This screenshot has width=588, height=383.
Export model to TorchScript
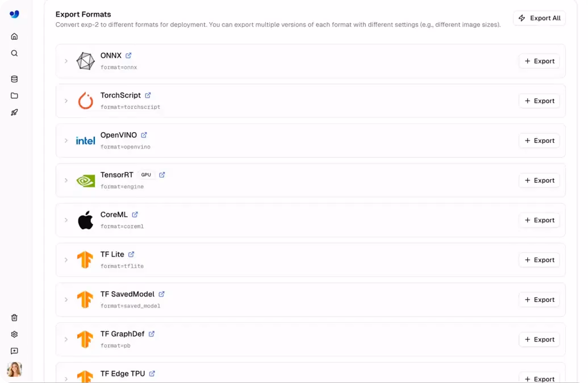pyautogui.click(x=539, y=100)
